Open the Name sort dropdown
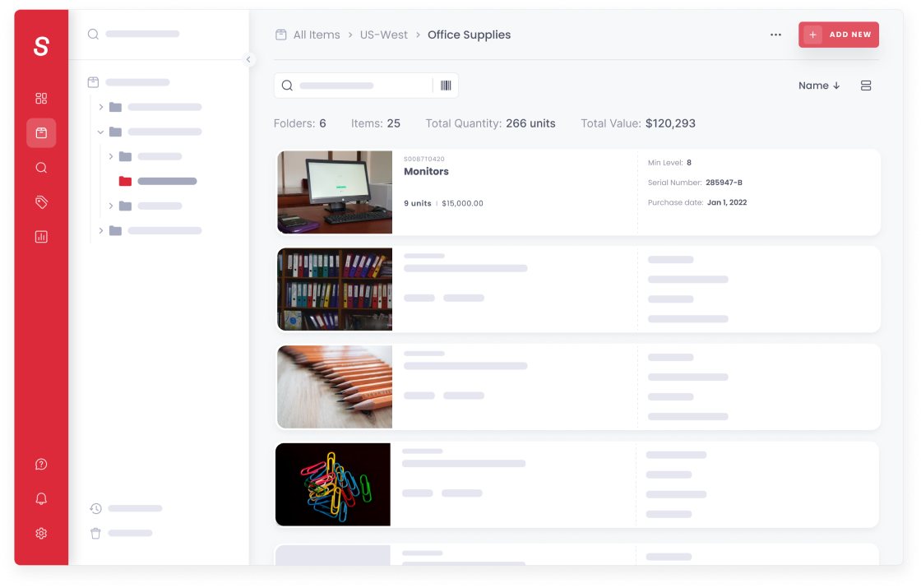 pos(818,86)
